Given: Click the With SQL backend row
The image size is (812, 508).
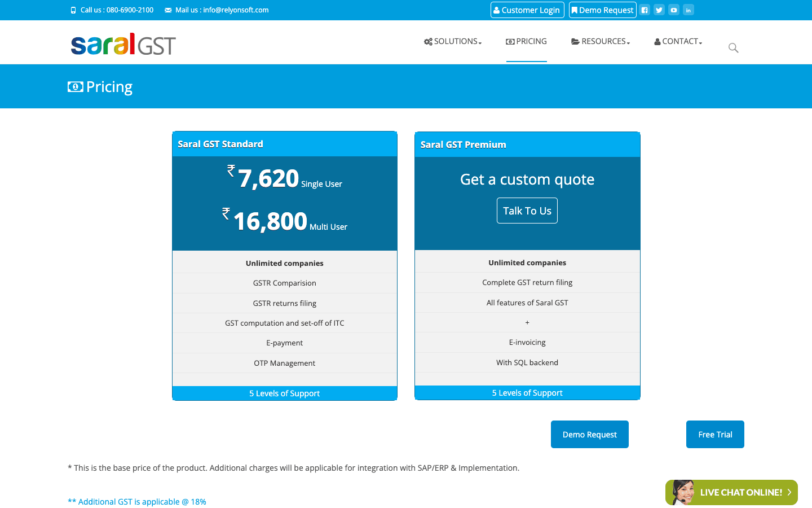Looking at the screenshot, I should [x=527, y=363].
